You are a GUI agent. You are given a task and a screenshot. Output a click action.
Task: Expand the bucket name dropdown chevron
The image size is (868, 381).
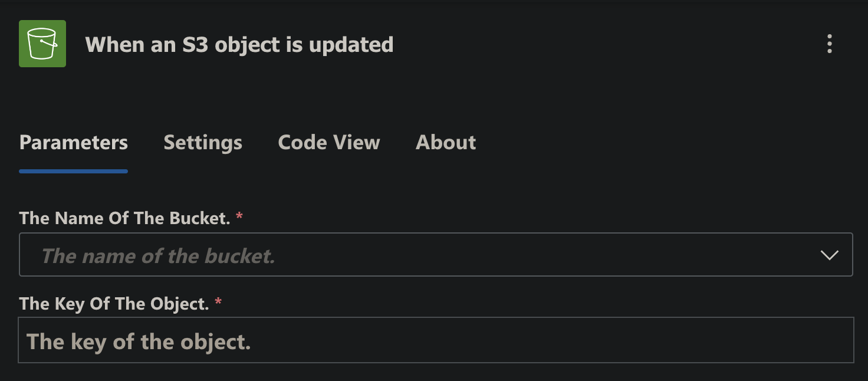[x=829, y=255]
